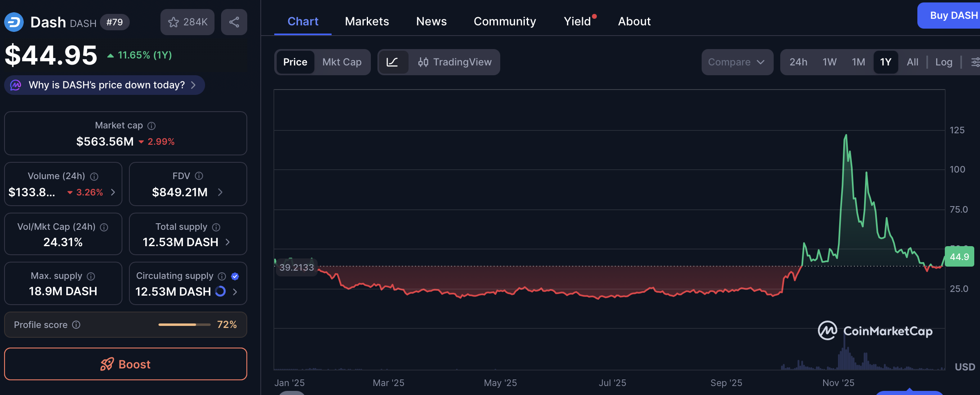Click the Market cap info icon
Image resolution: width=980 pixels, height=395 pixels.
(151, 126)
